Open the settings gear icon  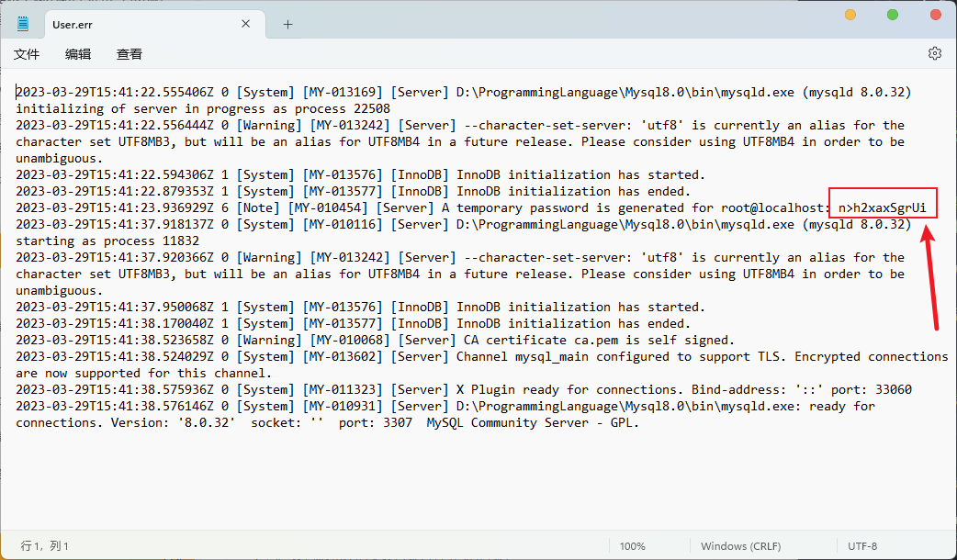(934, 53)
